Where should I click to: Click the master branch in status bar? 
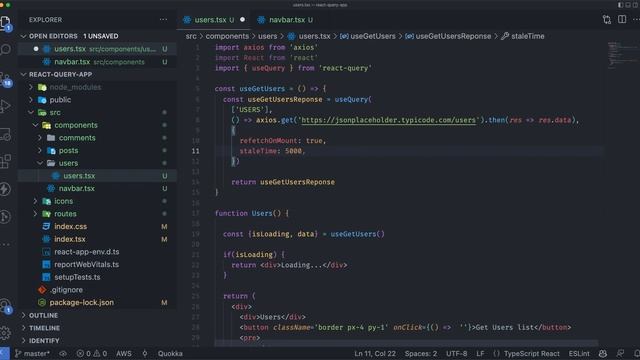32,353
